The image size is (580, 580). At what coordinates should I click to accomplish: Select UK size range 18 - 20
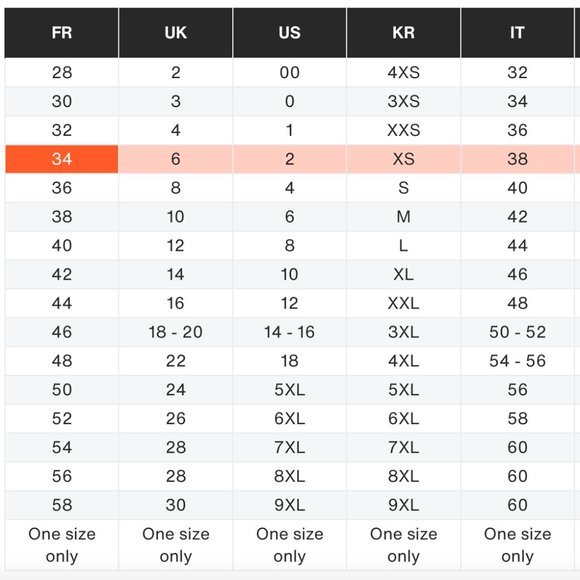point(176,332)
